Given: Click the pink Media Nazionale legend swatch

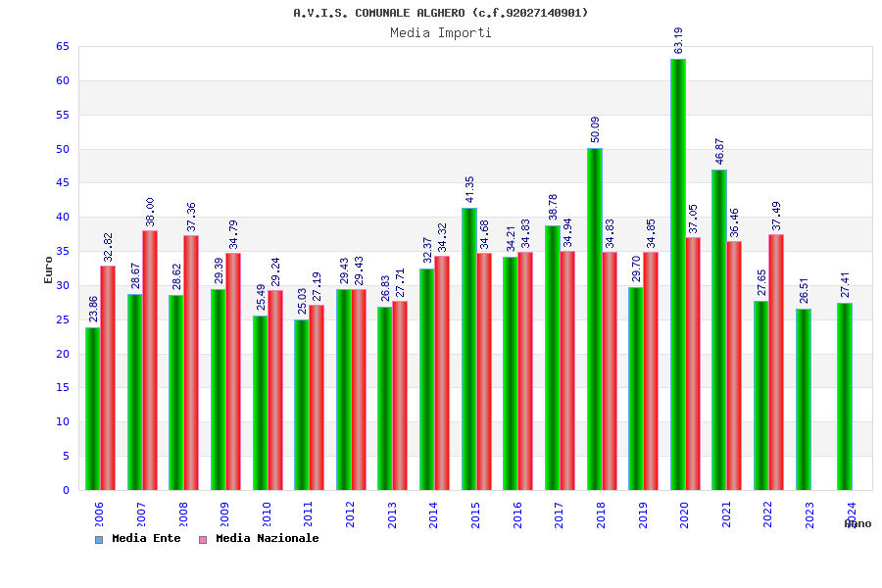Looking at the screenshot, I should click(203, 540).
